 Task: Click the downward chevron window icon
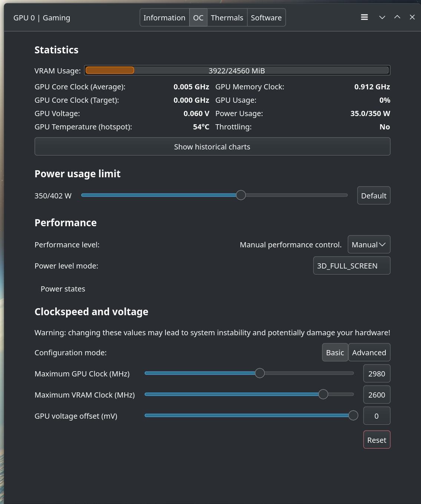(x=382, y=17)
